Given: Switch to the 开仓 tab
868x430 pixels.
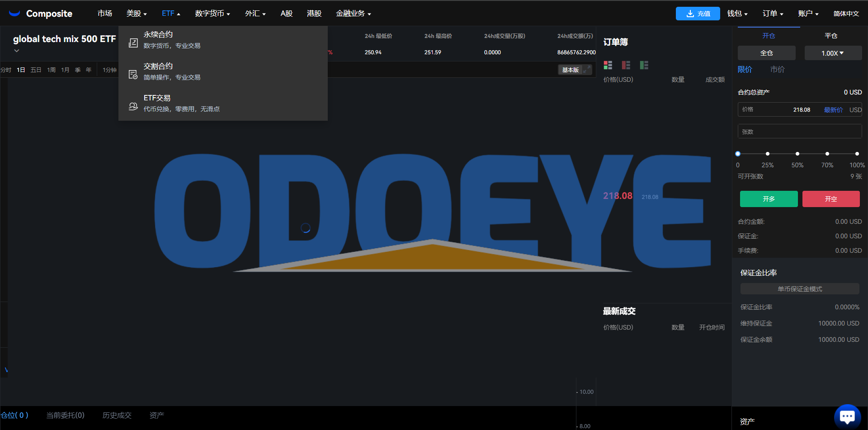Looking at the screenshot, I should [x=769, y=36].
